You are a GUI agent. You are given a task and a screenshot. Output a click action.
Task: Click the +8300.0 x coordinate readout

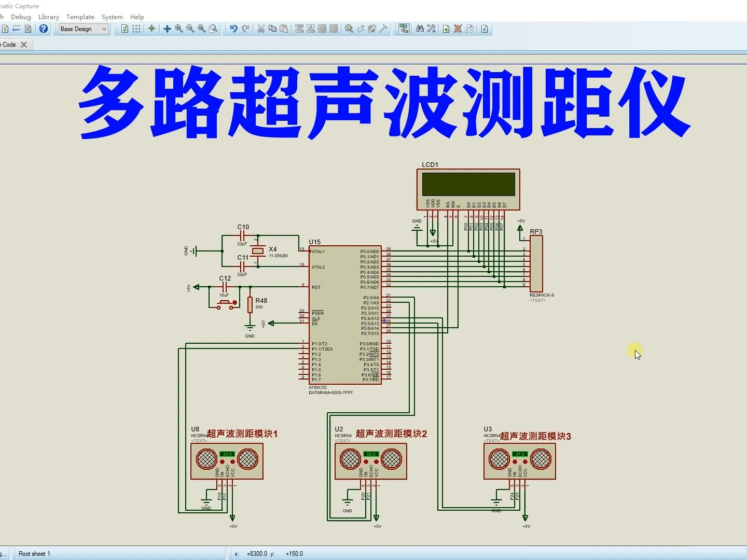pos(257,554)
